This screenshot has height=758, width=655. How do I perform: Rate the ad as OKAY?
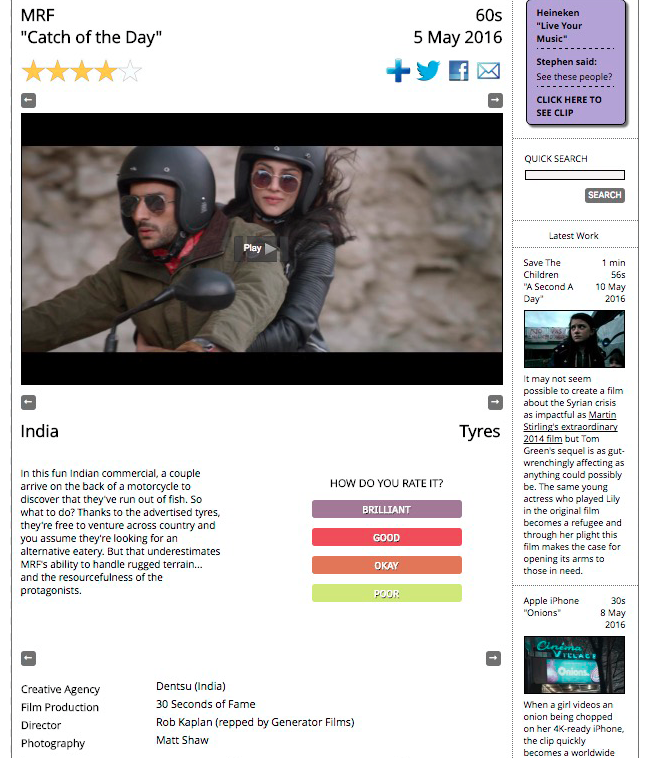coord(387,566)
